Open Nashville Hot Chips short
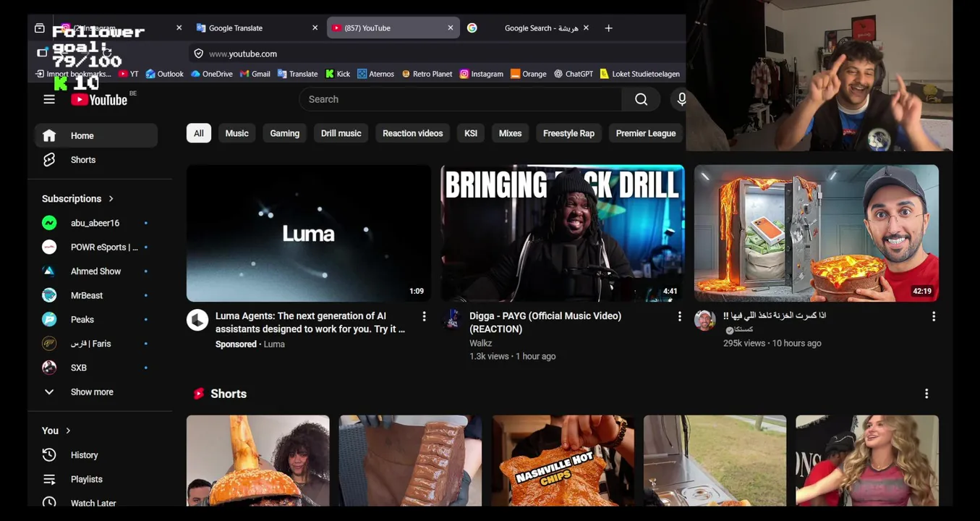Viewport: 980px width, 521px height. point(563,461)
